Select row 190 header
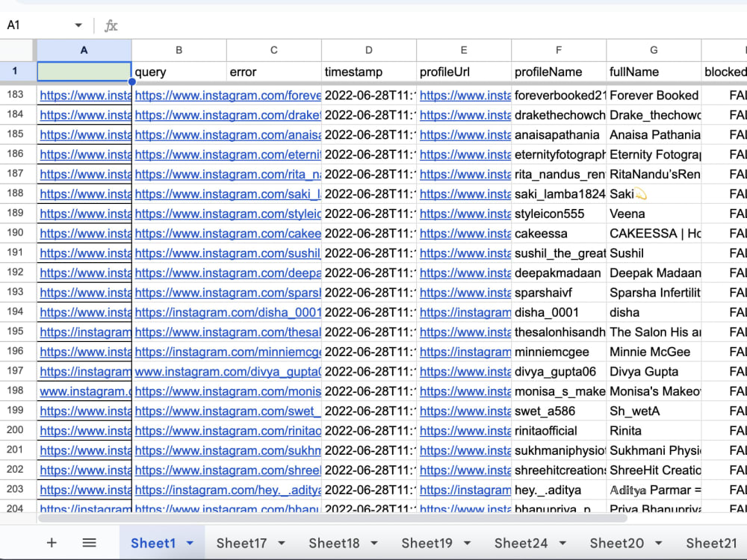This screenshot has height=560, width=747. pyautogui.click(x=18, y=233)
